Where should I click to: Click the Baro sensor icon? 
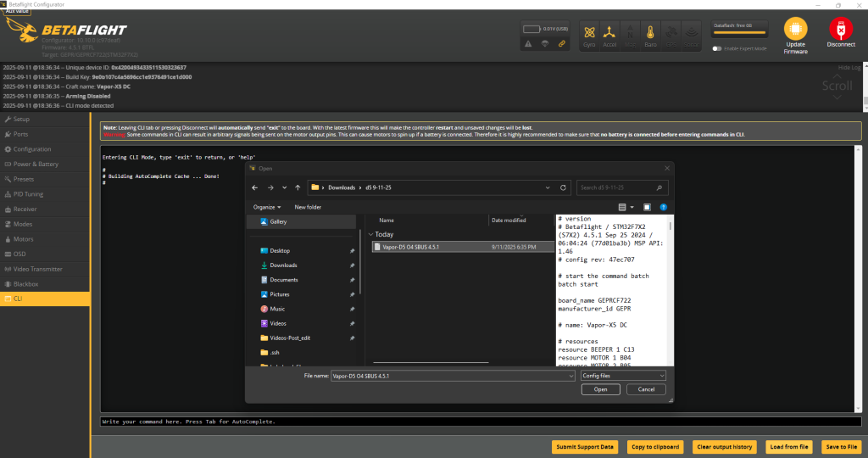tap(650, 36)
